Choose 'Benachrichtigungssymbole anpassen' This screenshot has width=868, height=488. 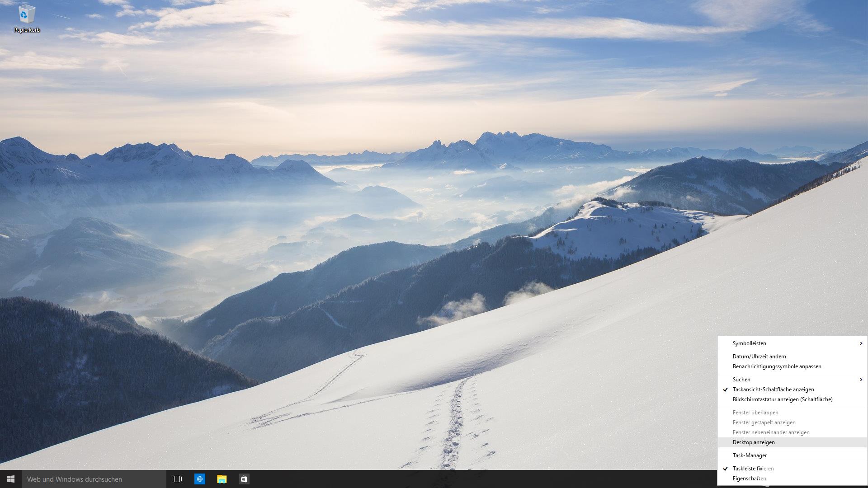[792, 366]
